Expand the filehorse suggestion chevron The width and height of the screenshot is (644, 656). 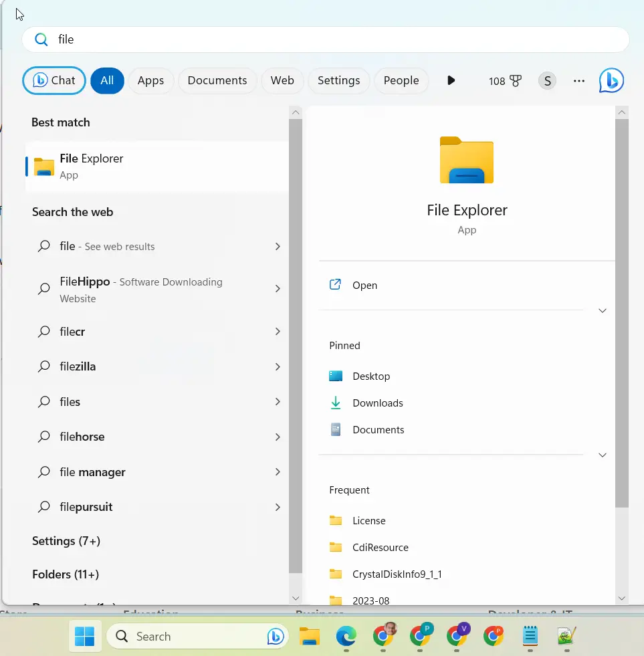(278, 437)
